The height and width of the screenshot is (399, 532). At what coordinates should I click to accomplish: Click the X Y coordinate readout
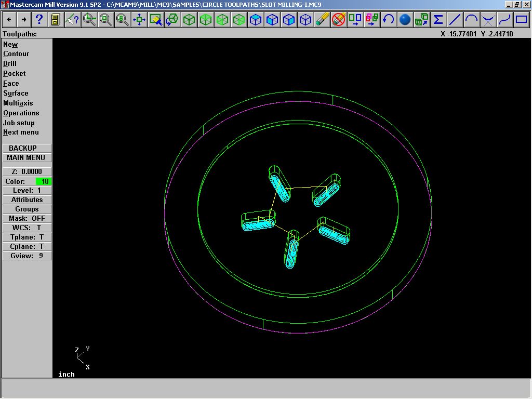pyautogui.click(x=477, y=34)
